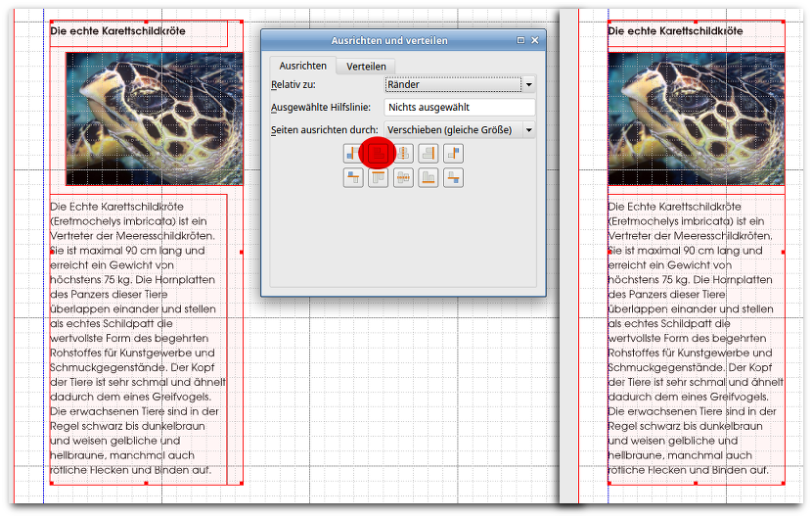Click the 'Ausgewählte Hilfslinie' field
This screenshot has width=812, height=518.
460,108
